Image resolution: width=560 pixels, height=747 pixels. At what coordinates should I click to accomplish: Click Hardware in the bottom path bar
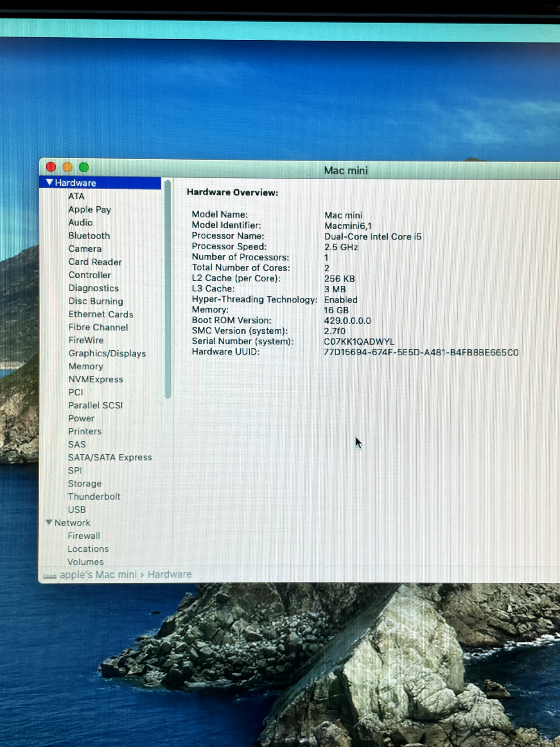(169, 574)
